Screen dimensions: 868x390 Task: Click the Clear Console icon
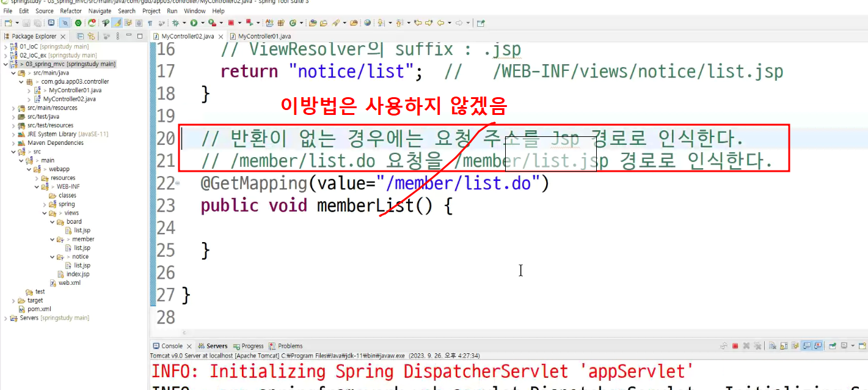pyautogui.click(x=772, y=346)
